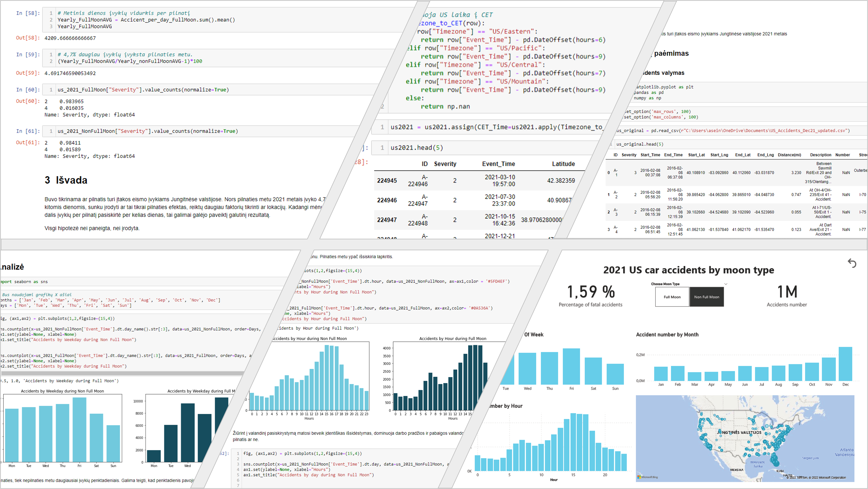Viewport: 868px width, 489px height.
Task: Select the Full Moon slicer option
Action: coord(672,297)
